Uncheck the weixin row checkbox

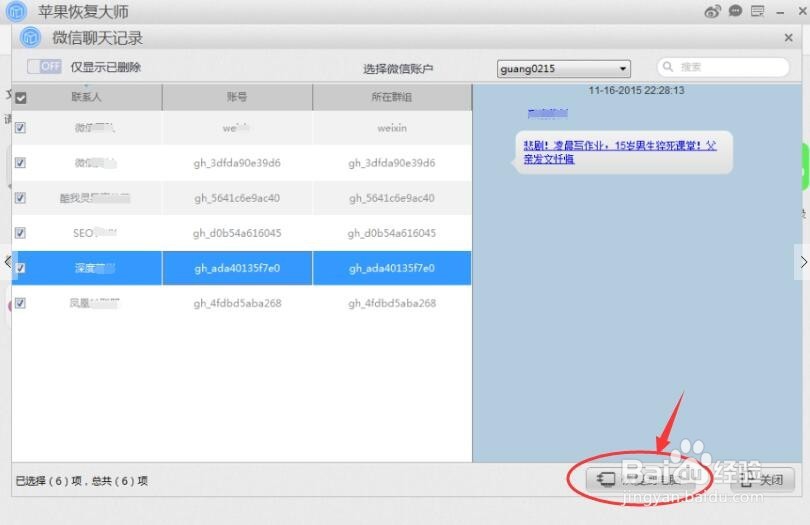tap(20, 128)
